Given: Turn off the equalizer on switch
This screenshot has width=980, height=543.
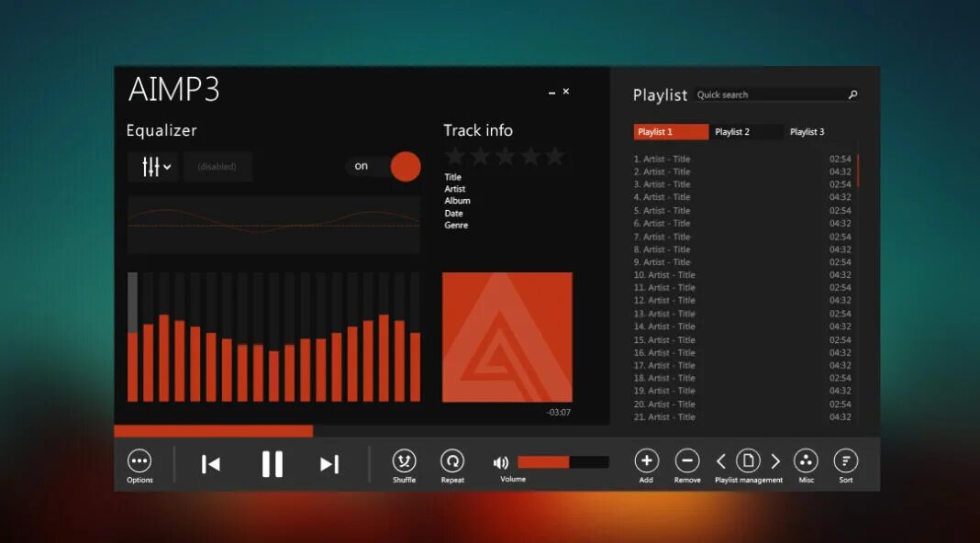Looking at the screenshot, I should click(x=383, y=166).
